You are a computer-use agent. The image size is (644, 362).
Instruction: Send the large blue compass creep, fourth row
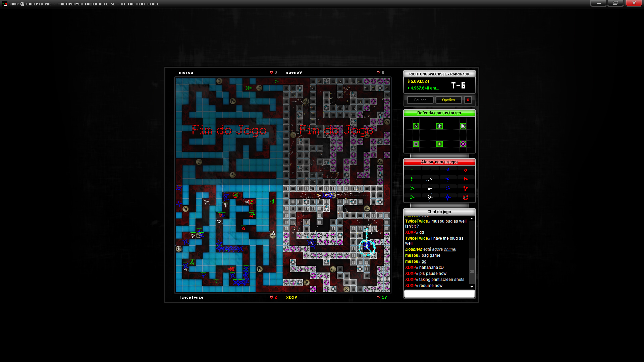(448, 197)
